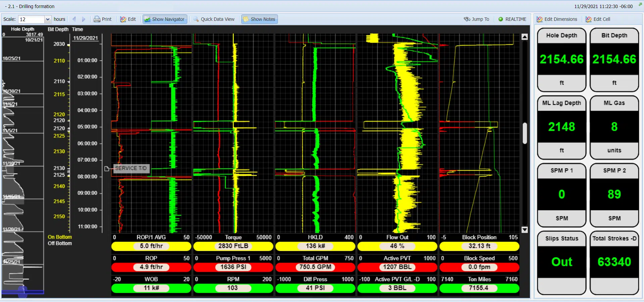This screenshot has height=302, width=644.
Task: Click the Flow Out 46 % readout
Action: pos(397,246)
